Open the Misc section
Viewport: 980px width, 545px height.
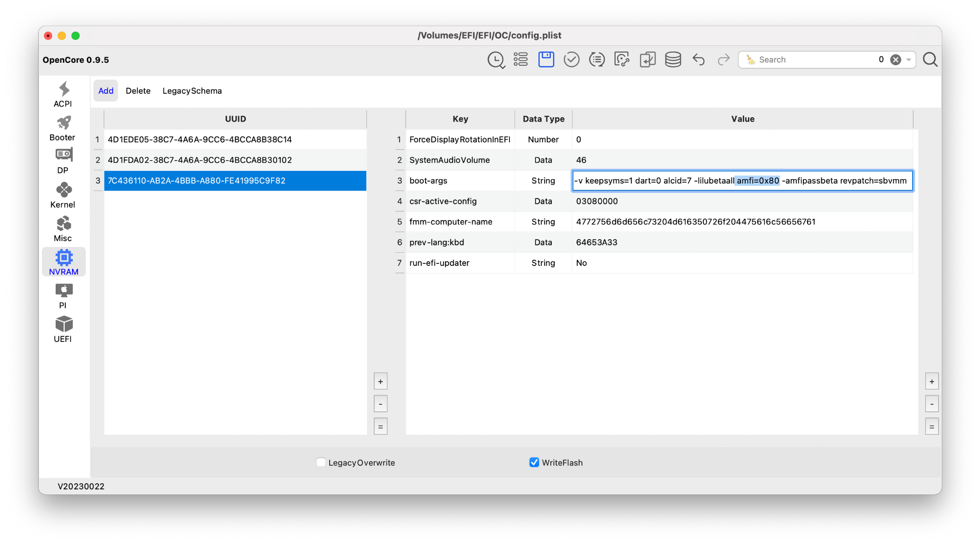pyautogui.click(x=63, y=229)
